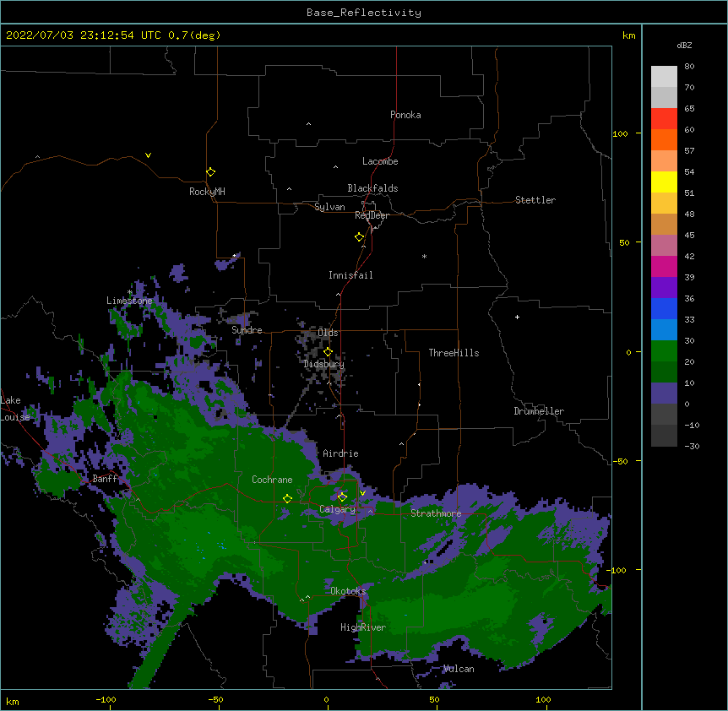Image resolution: width=728 pixels, height=711 pixels.
Task: Click the Drumheller town label
Action: coord(539,411)
